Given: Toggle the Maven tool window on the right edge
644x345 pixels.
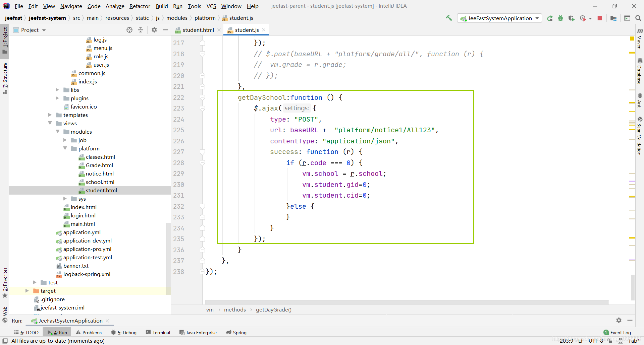Looking at the screenshot, I should click(x=640, y=39).
